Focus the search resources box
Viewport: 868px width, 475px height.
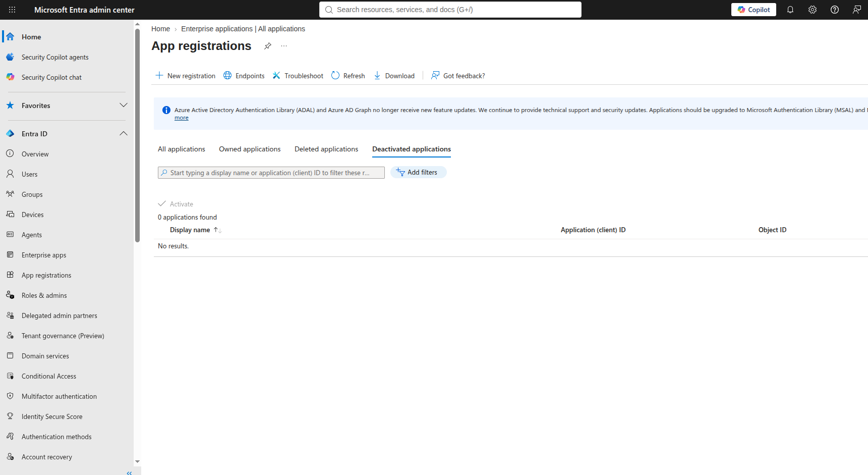coord(450,10)
